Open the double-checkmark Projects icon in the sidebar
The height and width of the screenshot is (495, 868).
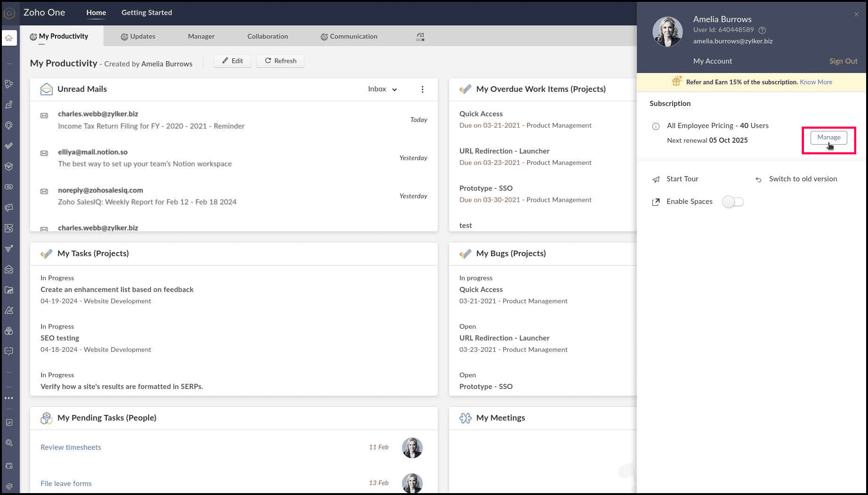(9, 146)
